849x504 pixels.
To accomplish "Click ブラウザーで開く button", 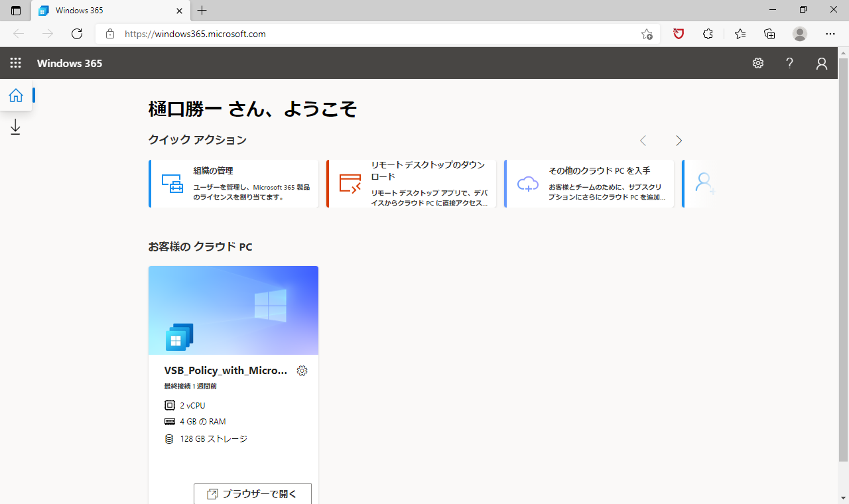I will tap(253, 493).
